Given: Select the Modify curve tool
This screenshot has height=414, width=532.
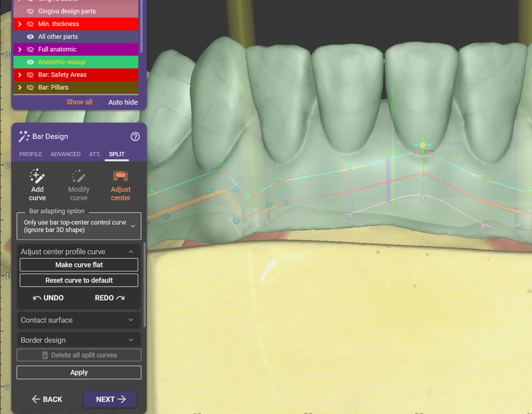Looking at the screenshot, I should [79, 185].
